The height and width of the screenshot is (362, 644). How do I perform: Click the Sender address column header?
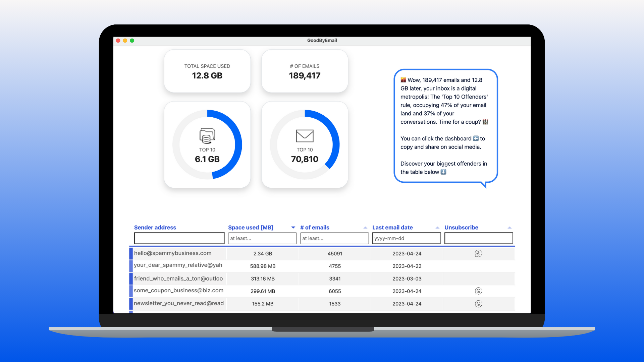[155, 228]
